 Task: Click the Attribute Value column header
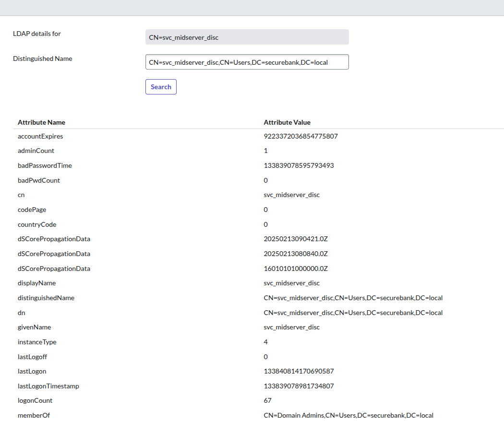pyautogui.click(x=287, y=122)
